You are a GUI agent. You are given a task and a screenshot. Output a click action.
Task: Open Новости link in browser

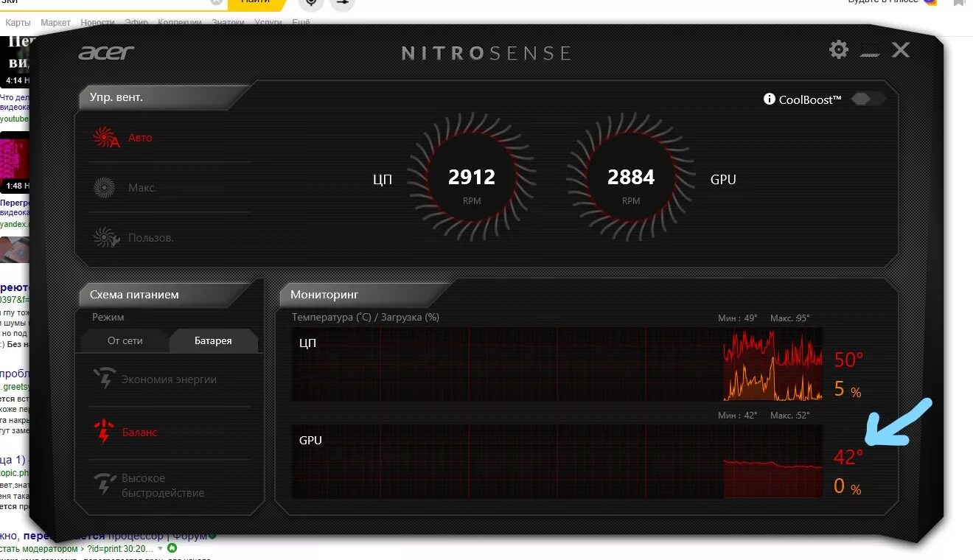[x=97, y=23]
